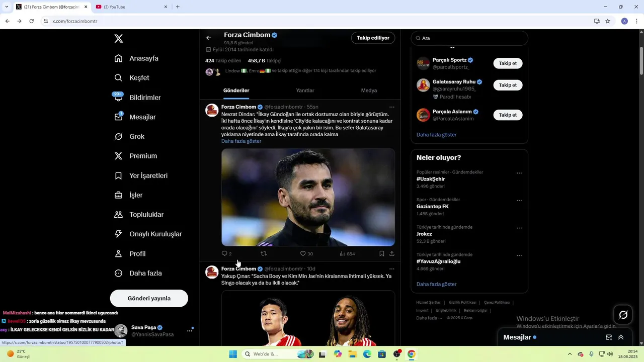Open more options on Yakup Çınar post
Image resolution: width=644 pixels, height=362 pixels.
point(391,269)
